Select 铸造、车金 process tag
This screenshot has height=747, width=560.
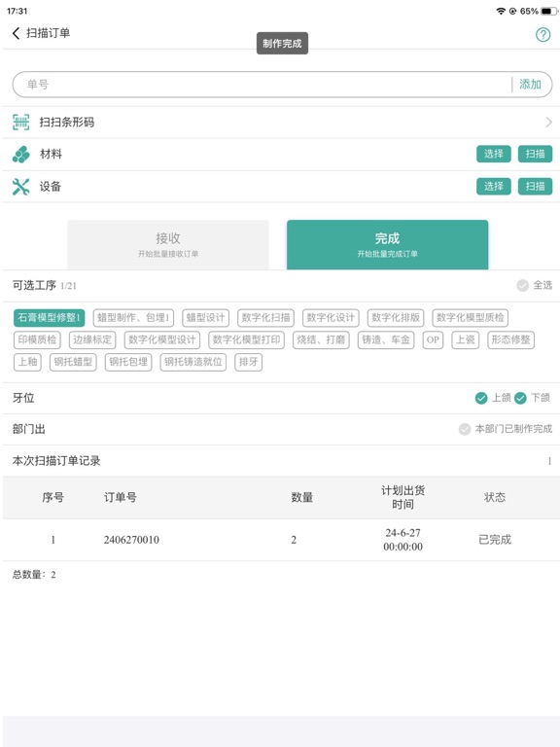(x=386, y=339)
